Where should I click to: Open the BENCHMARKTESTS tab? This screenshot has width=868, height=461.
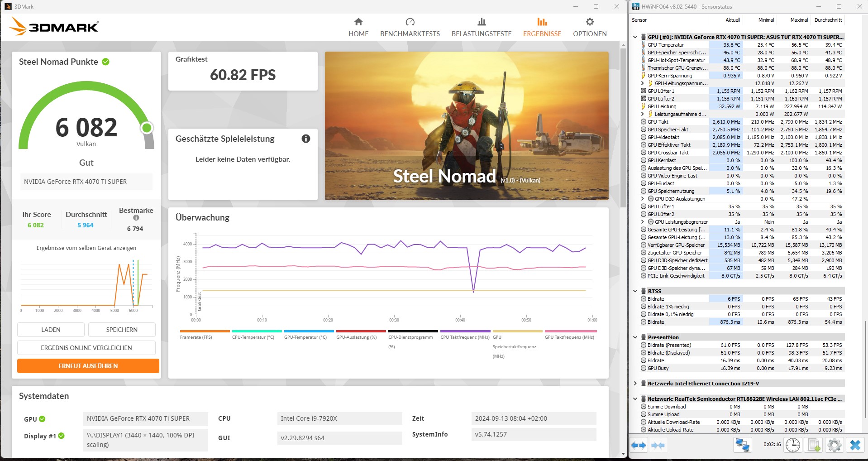coord(410,27)
